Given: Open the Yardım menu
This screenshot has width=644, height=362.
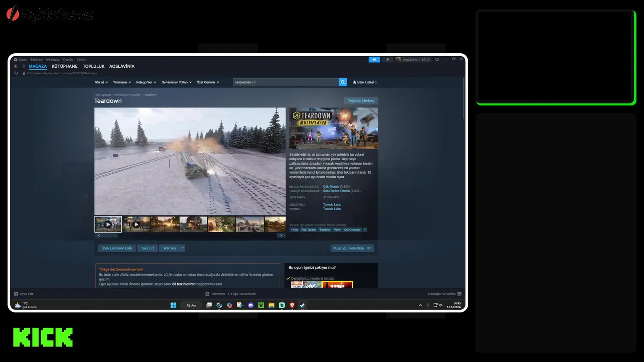Looking at the screenshot, I should (x=82, y=59).
